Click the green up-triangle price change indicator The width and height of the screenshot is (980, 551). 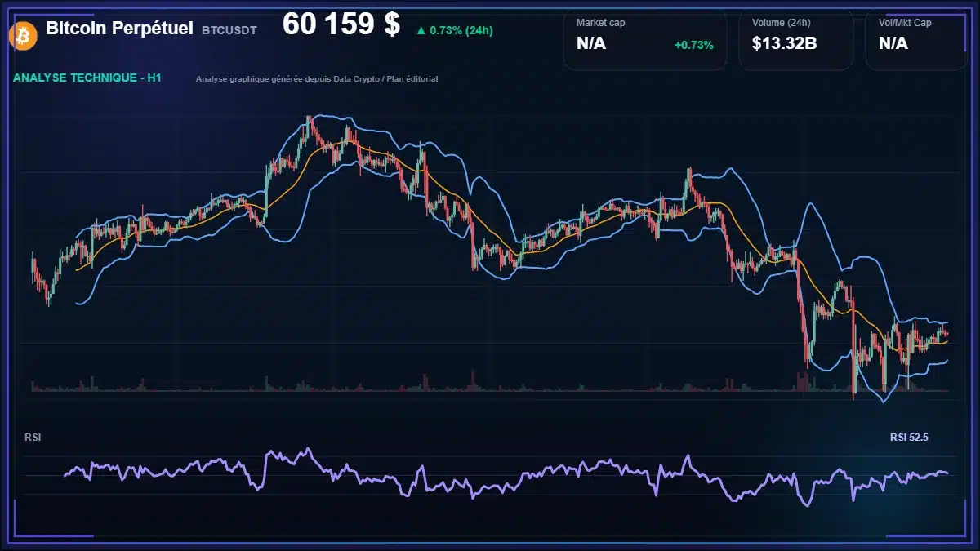[421, 30]
